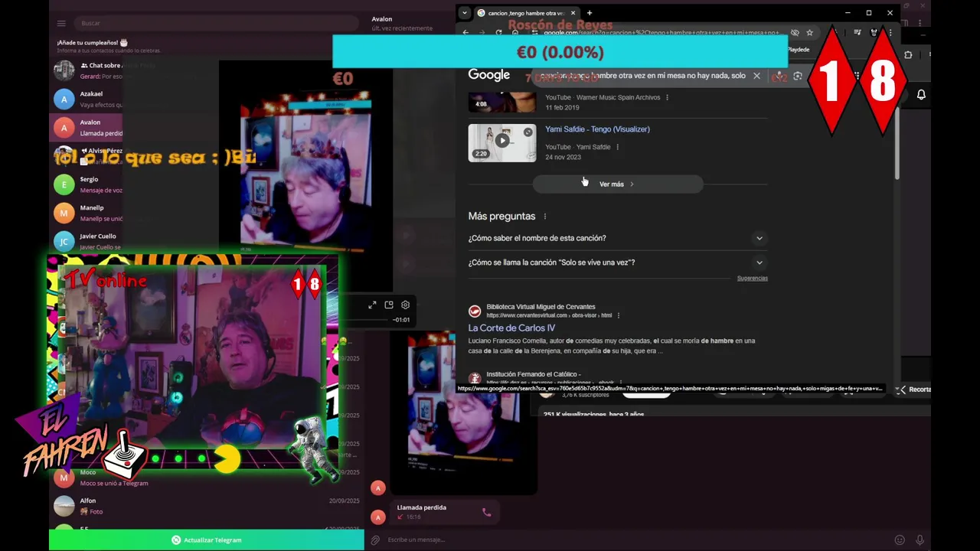
Task: Click the google.com address bar URL
Action: [662, 32]
